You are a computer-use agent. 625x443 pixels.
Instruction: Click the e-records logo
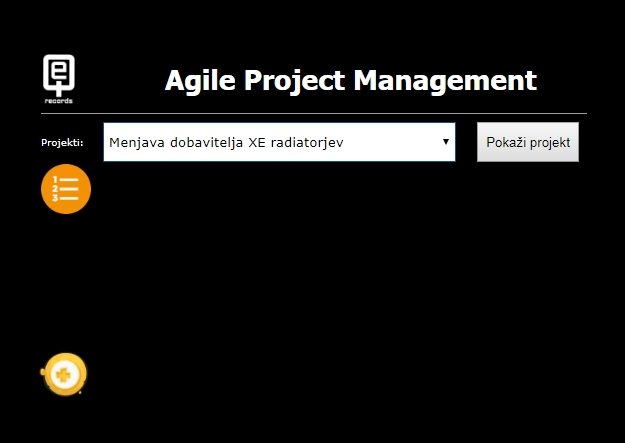[59, 78]
